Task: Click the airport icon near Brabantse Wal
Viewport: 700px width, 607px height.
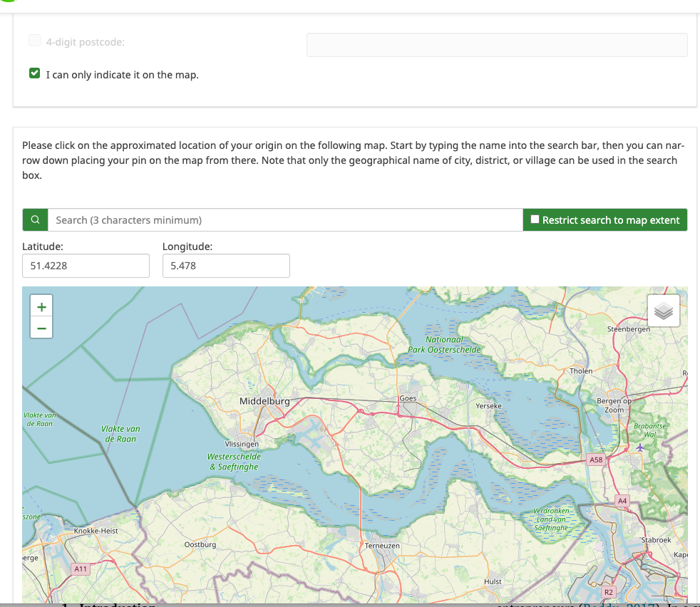Action: pyautogui.click(x=639, y=447)
